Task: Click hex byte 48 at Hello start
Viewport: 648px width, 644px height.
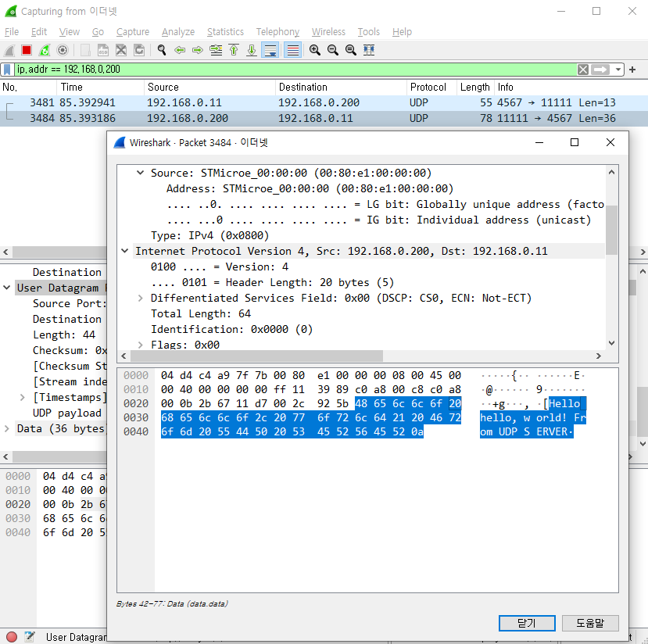Action: 361,403
